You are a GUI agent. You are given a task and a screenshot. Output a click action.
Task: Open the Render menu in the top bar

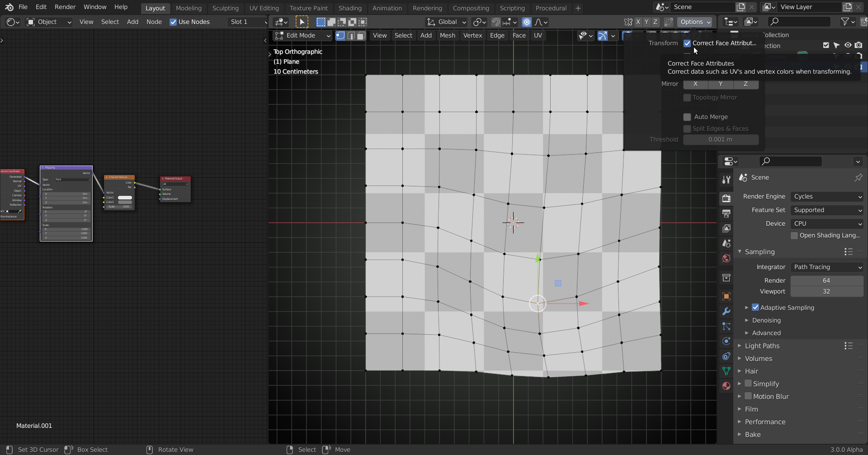(65, 7)
